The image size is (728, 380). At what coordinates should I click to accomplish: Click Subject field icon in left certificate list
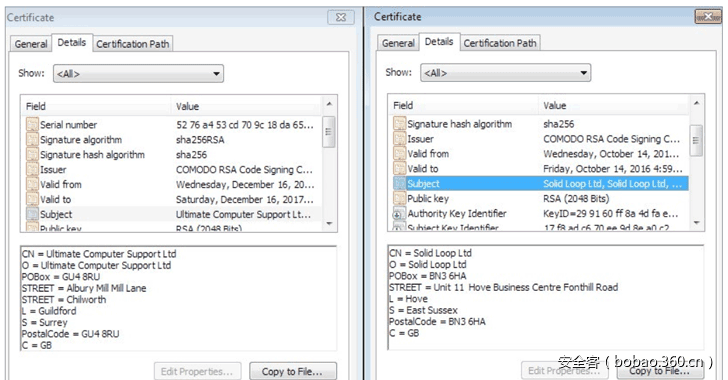click(x=32, y=214)
